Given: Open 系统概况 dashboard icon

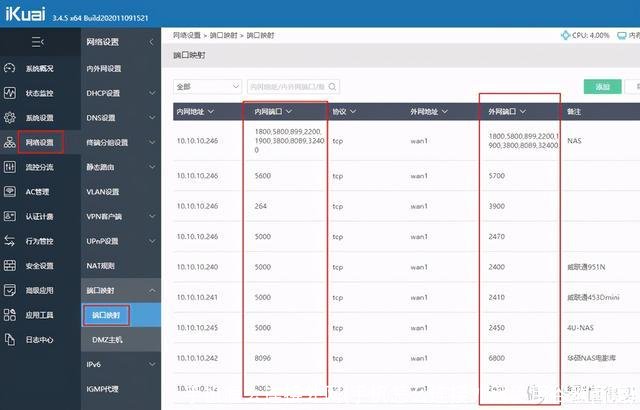Looking at the screenshot, I should [x=10, y=69].
